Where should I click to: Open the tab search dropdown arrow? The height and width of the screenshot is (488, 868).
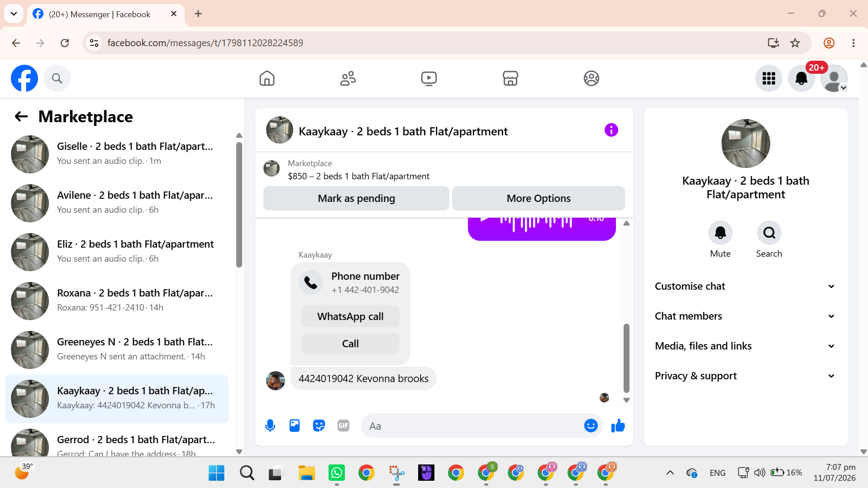(x=14, y=14)
